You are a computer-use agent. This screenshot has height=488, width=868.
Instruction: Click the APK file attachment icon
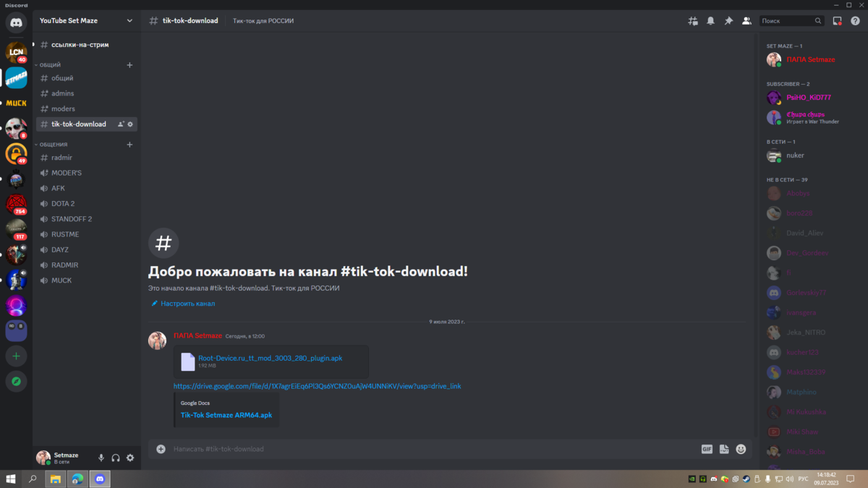click(x=187, y=361)
